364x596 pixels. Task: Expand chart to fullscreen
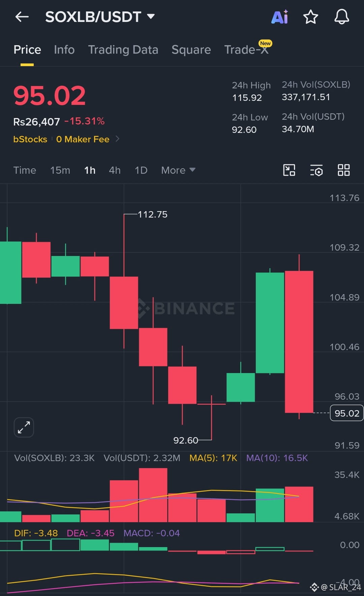[24, 428]
